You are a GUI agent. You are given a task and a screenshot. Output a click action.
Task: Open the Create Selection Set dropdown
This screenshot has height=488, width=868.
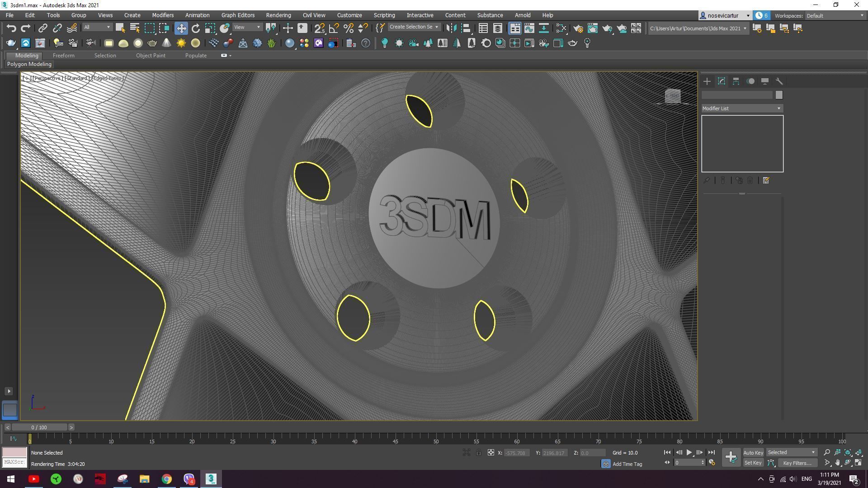point(414,27)
